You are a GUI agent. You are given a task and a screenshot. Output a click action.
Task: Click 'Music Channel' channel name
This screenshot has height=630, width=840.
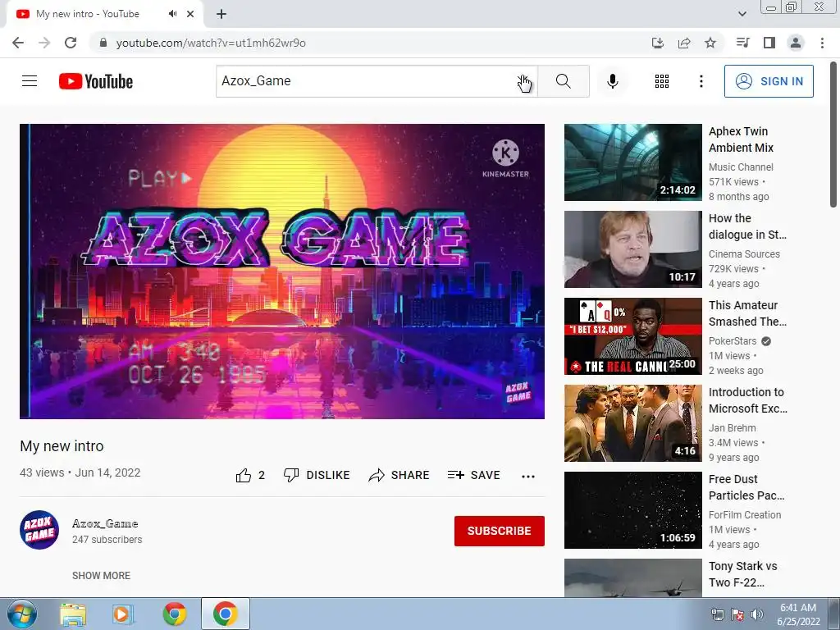pos(741,167)
